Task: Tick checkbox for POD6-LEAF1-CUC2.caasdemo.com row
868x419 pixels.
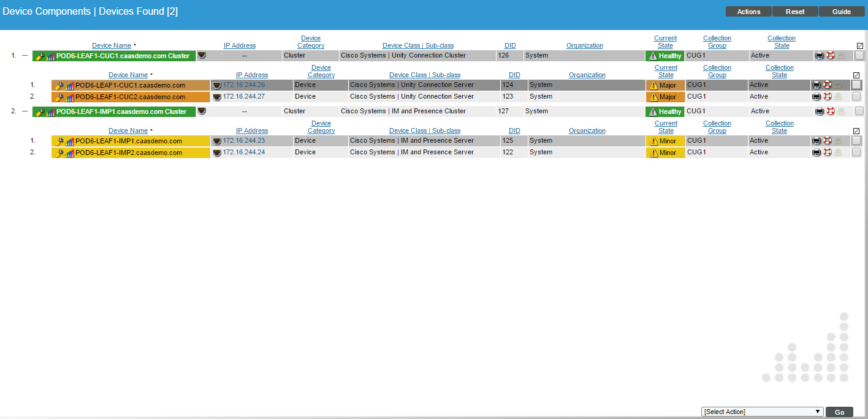Action: [856, 97]
